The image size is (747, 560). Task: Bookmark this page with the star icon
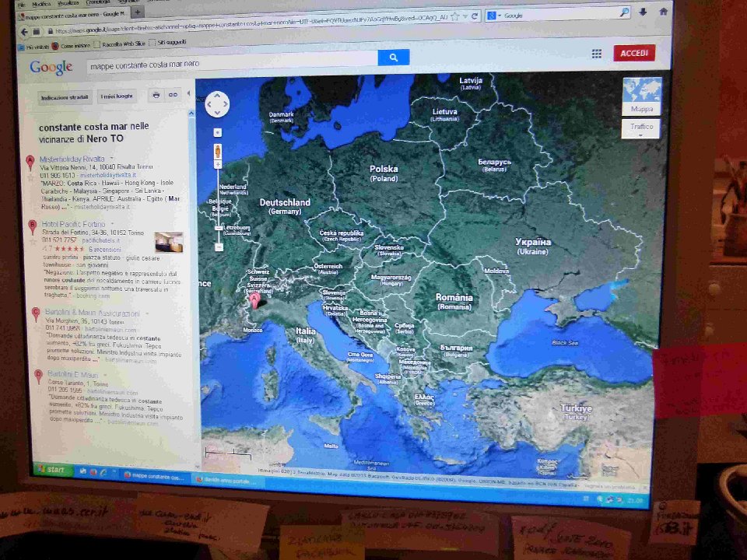coord(455,16)
